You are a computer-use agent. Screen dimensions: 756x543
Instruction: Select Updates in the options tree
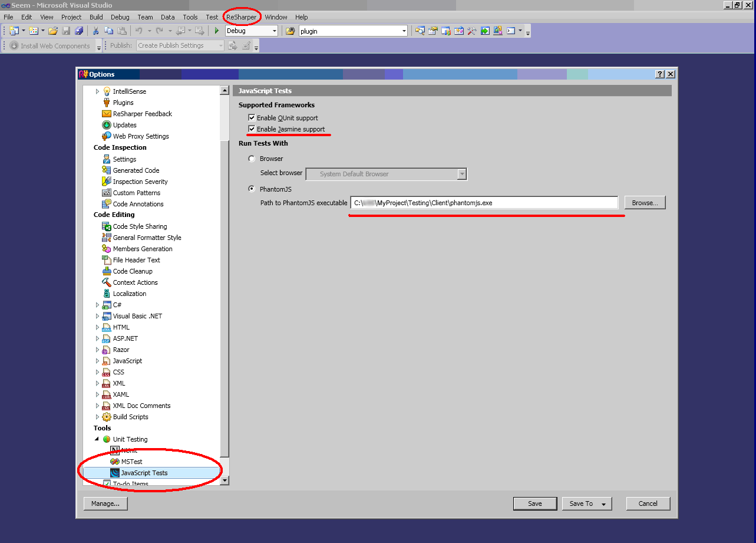click(124, 125)
